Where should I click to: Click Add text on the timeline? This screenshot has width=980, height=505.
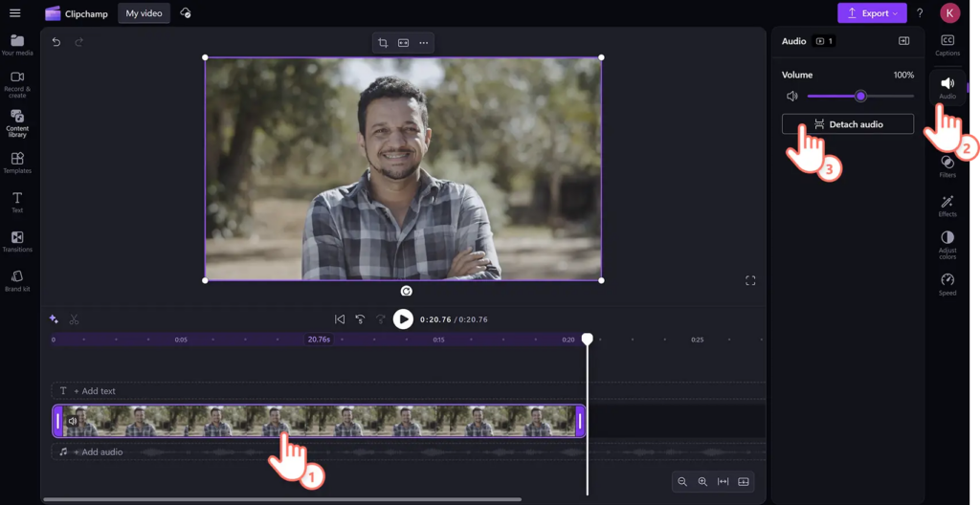pyautogui.click(x=94, y=391)
